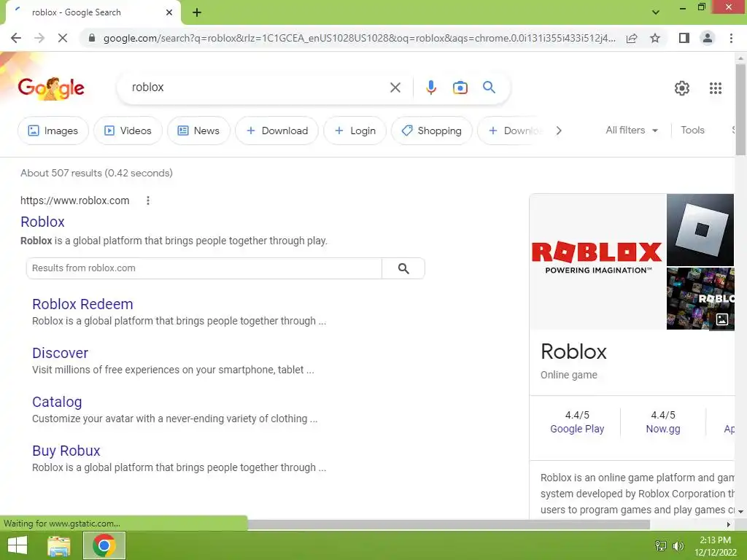Open the grey Roblox square icon image
747x560 pixels.
pos(700,230)
